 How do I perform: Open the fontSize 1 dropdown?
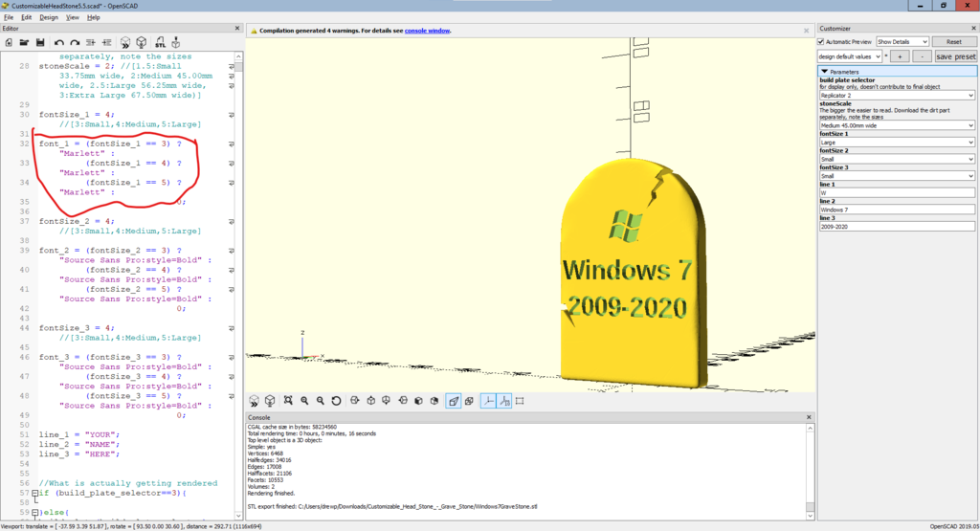(x=897, y=143)
